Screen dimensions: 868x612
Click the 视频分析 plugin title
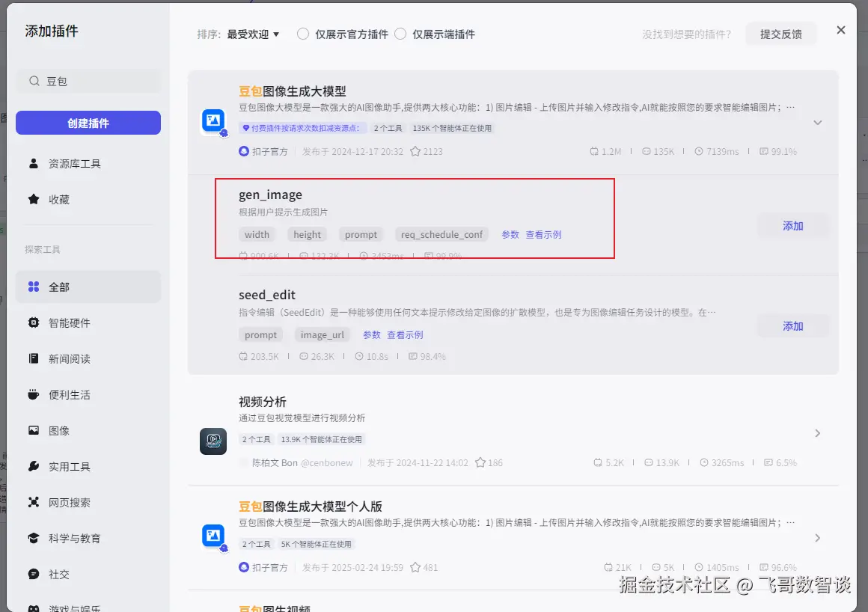tap(263, 402)
